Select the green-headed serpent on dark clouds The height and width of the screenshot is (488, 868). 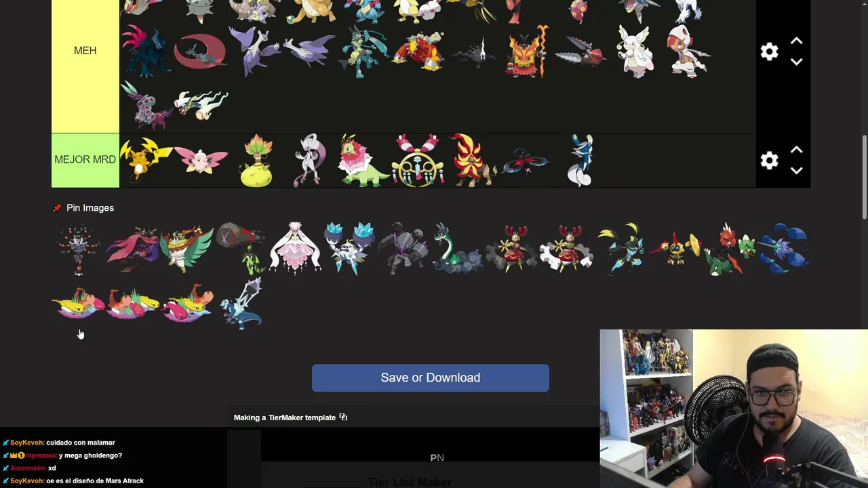tap(458, 249)
